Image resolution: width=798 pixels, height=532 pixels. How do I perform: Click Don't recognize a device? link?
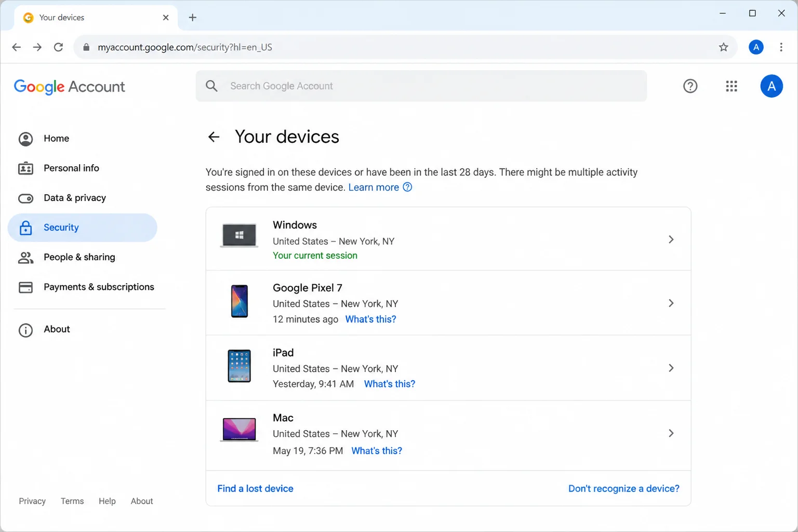624,488
